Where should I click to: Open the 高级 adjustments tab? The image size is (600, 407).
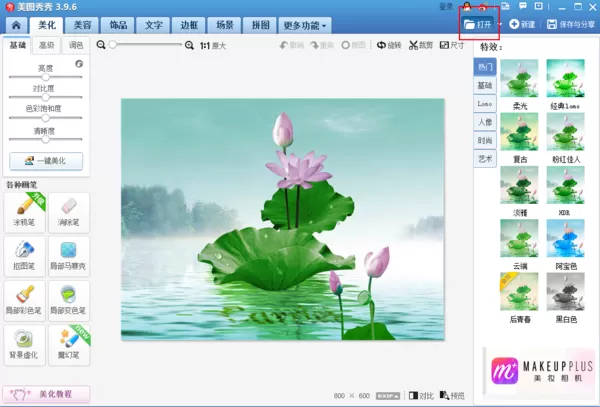point(47,46)
